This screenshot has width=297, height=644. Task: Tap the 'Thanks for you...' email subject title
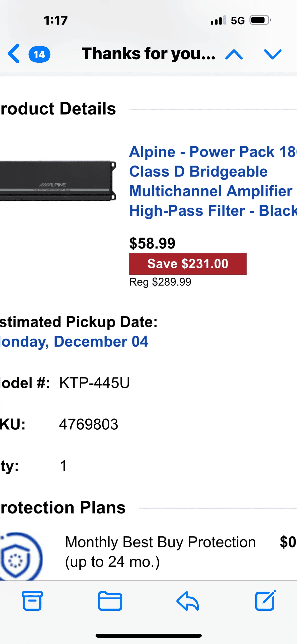coord(148,54)
